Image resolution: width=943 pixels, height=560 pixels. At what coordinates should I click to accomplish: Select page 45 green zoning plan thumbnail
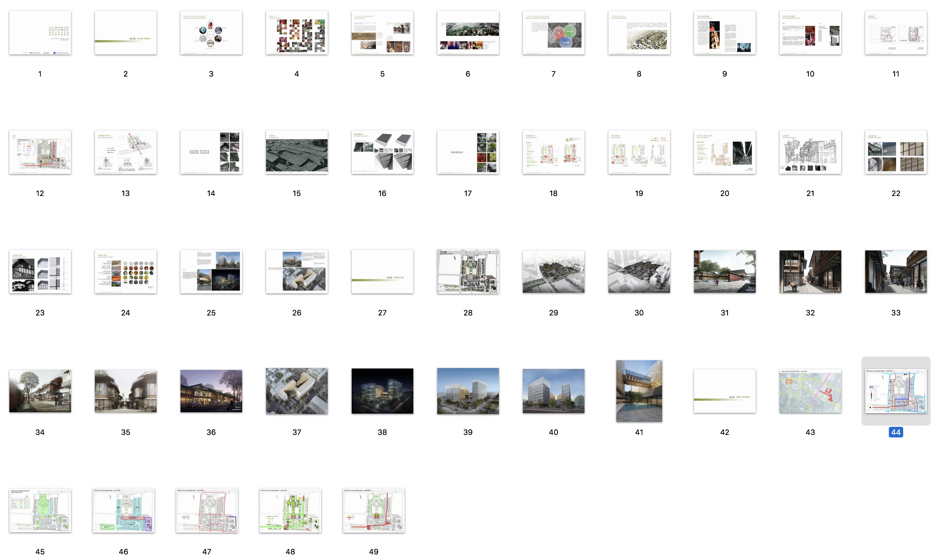point(40,511)
